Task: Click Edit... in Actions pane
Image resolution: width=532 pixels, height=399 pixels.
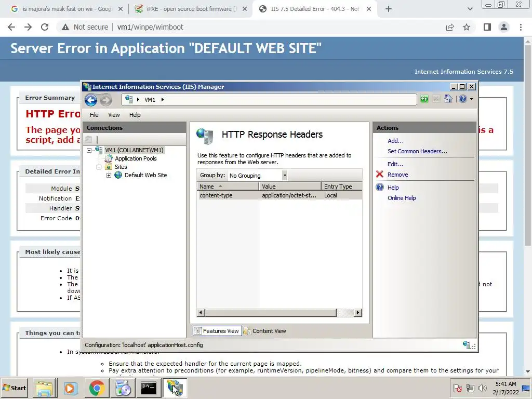Action: click(x=395, y=164)
